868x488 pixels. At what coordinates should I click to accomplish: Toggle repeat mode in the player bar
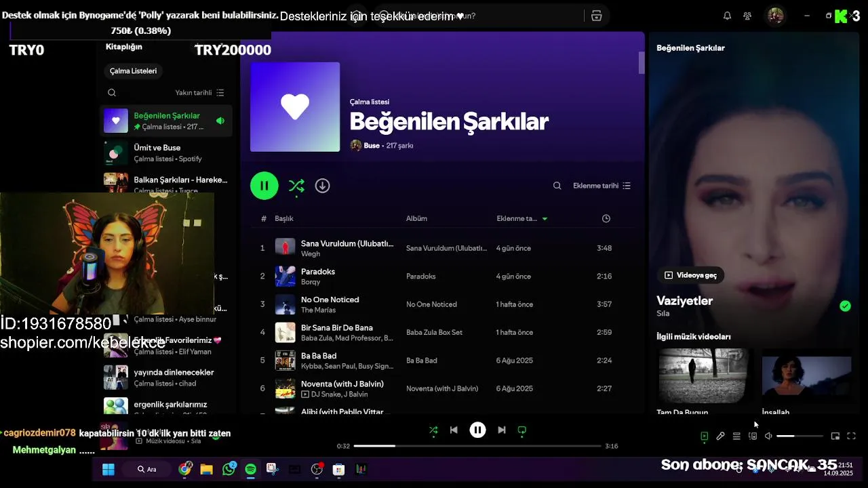[522, 430]
